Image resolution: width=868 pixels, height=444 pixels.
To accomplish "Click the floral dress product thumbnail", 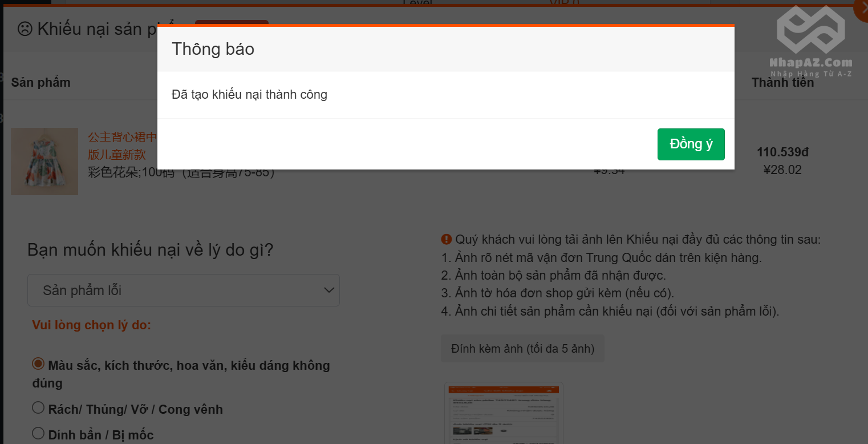I will coord(44,162).
